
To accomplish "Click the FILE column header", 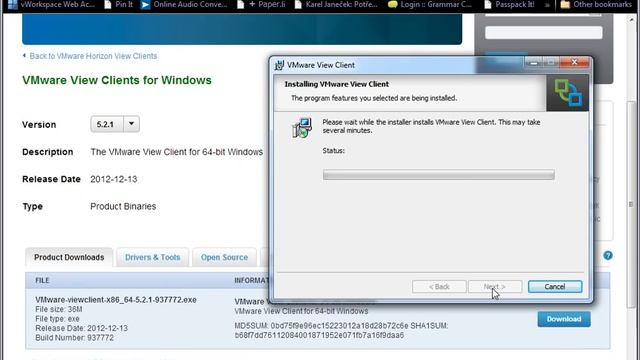I will click(42, 280).
